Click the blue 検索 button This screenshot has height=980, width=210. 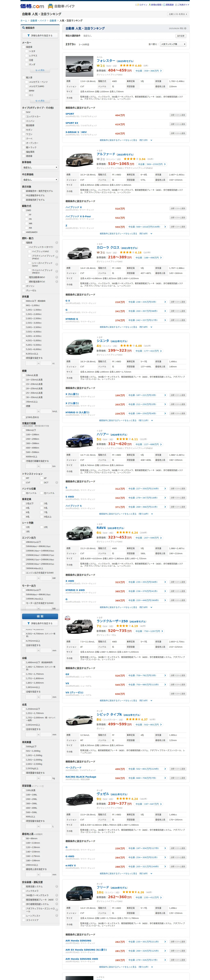click(x=40, y=616)
